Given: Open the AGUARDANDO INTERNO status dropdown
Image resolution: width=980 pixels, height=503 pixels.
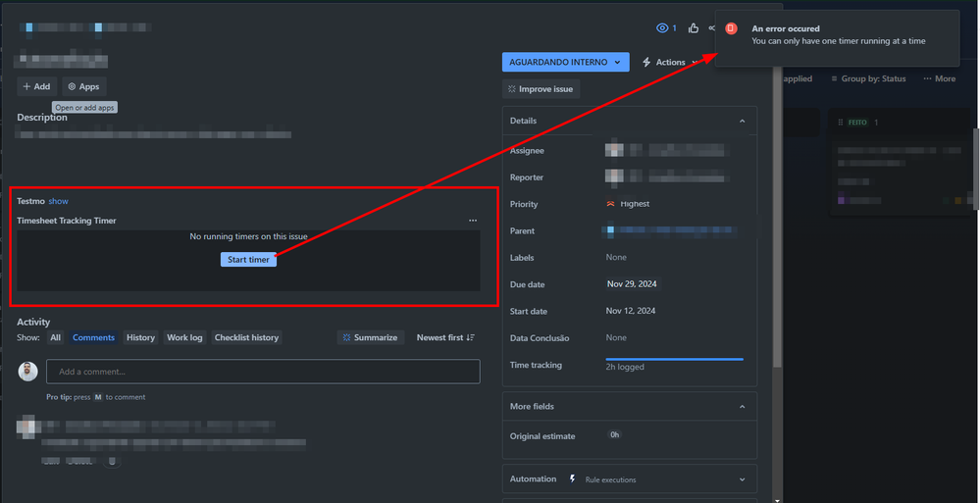Looking at the screenshot, I should 565,62.
